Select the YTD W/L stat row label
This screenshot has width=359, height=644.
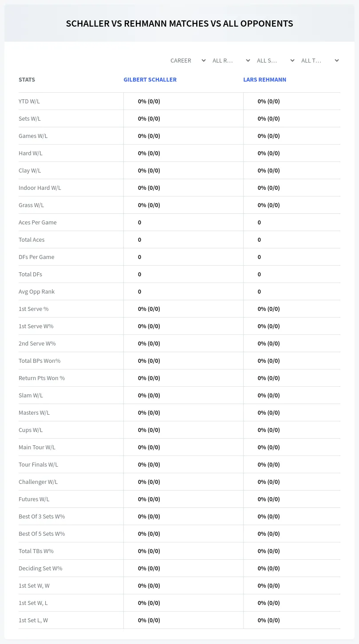pyautogui.click(x=29, y=101)
